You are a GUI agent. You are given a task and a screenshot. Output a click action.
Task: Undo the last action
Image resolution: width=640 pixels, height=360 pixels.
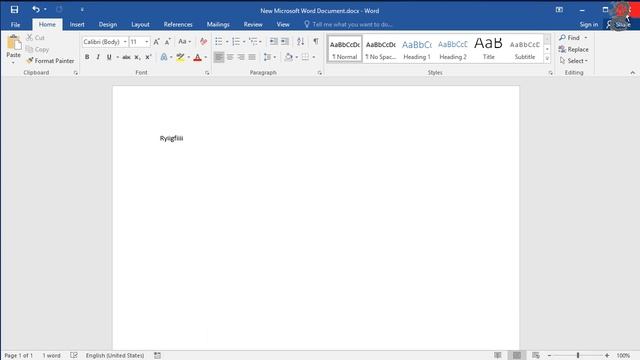(36, 9)
